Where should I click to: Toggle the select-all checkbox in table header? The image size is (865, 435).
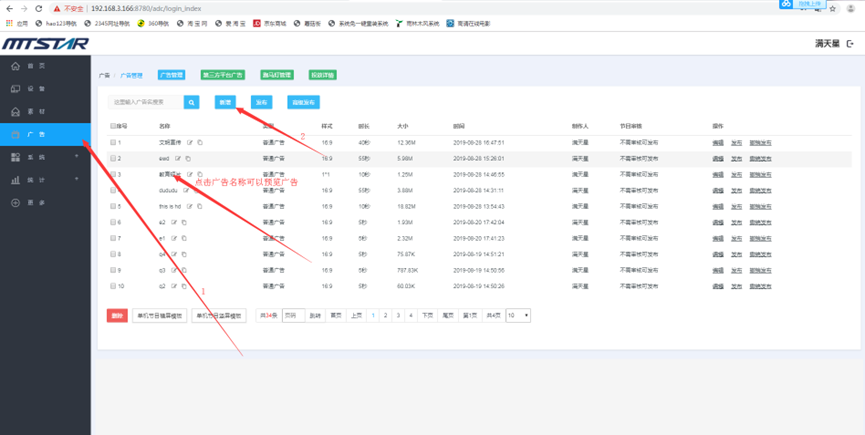click(112, 127)
